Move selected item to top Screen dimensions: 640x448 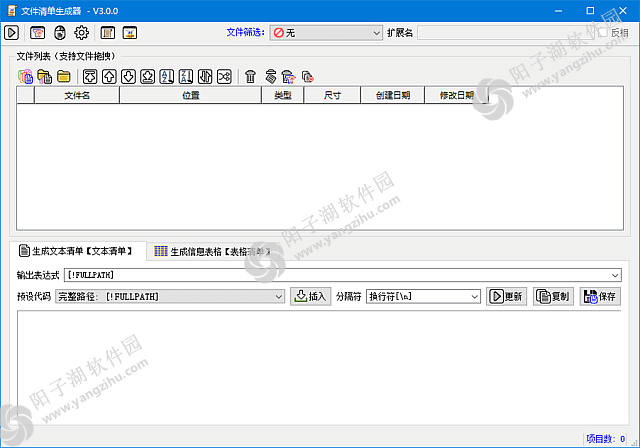[90, 76]
